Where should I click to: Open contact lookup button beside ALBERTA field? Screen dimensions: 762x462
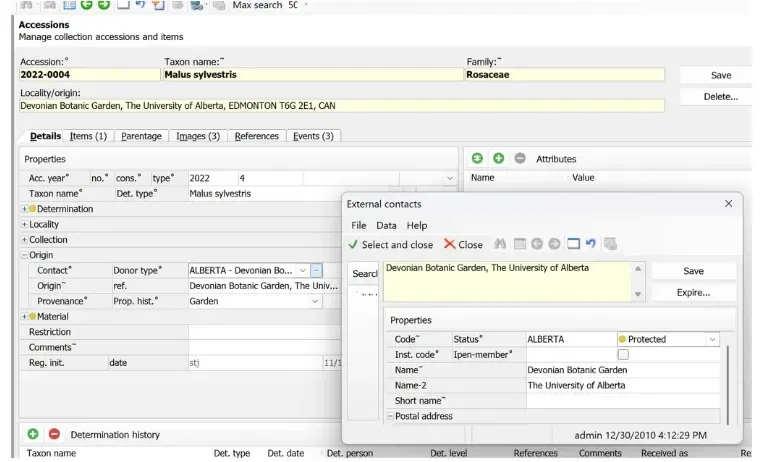tap(316, 270)
